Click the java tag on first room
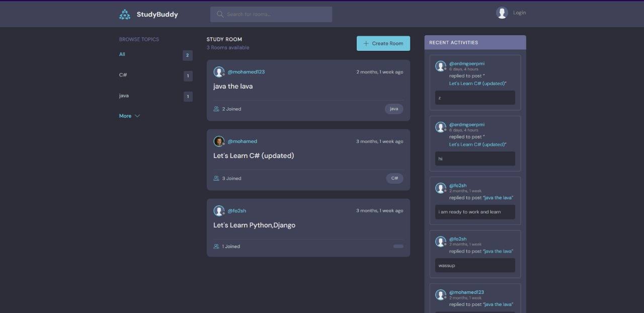644x313 pixels. click(394, 109)
